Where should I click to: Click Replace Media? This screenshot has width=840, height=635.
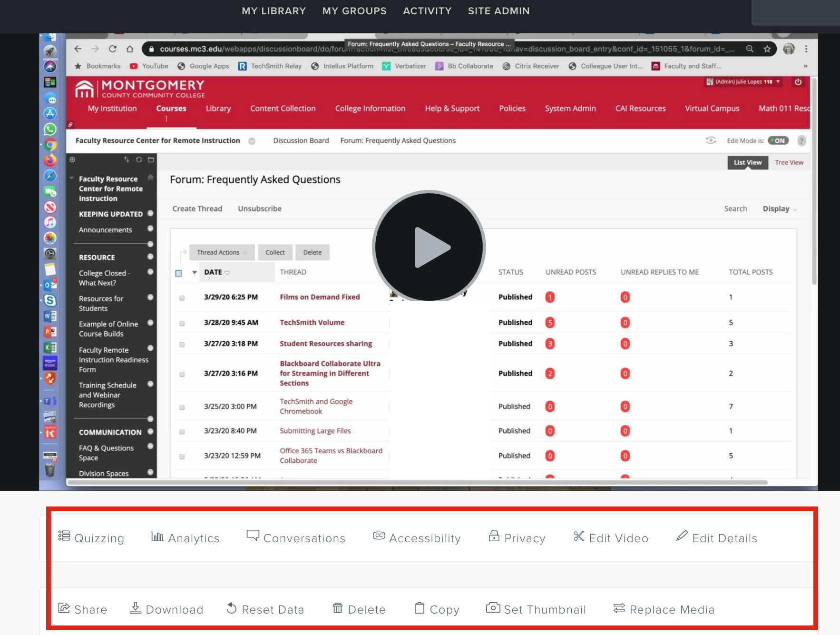point(664,609)
